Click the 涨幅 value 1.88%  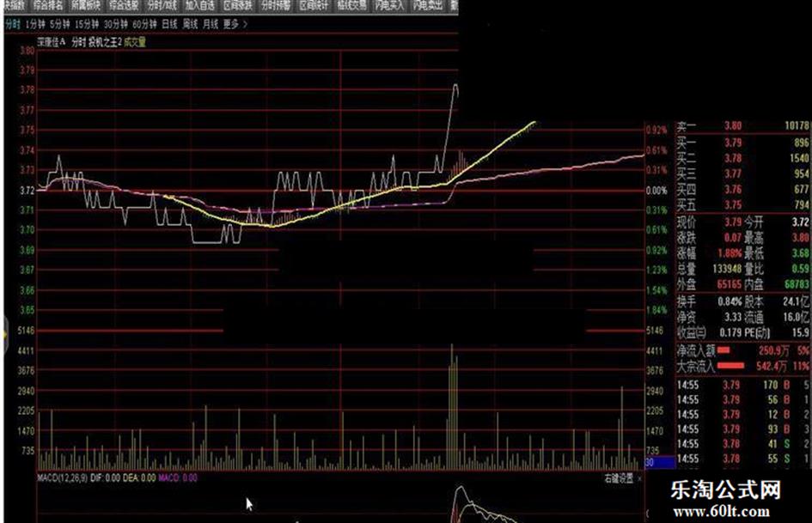point(730,253)
